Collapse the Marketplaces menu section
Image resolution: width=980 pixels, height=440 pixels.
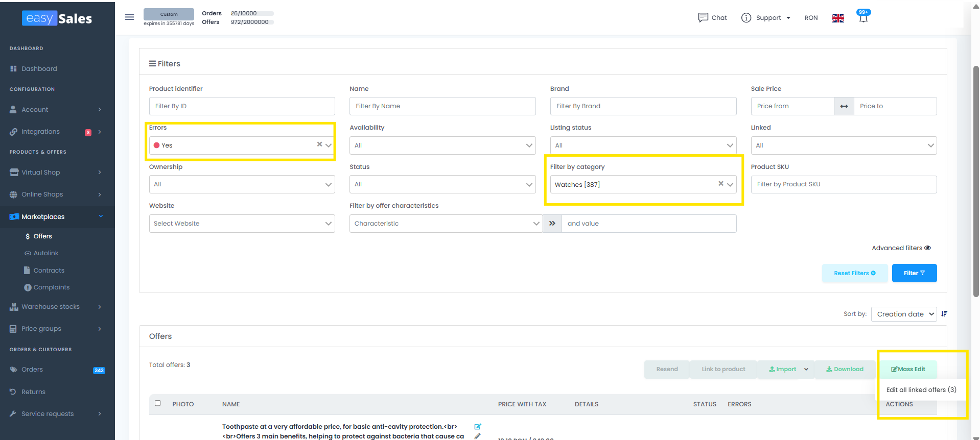pyautogui.click(x=101, y=216)
